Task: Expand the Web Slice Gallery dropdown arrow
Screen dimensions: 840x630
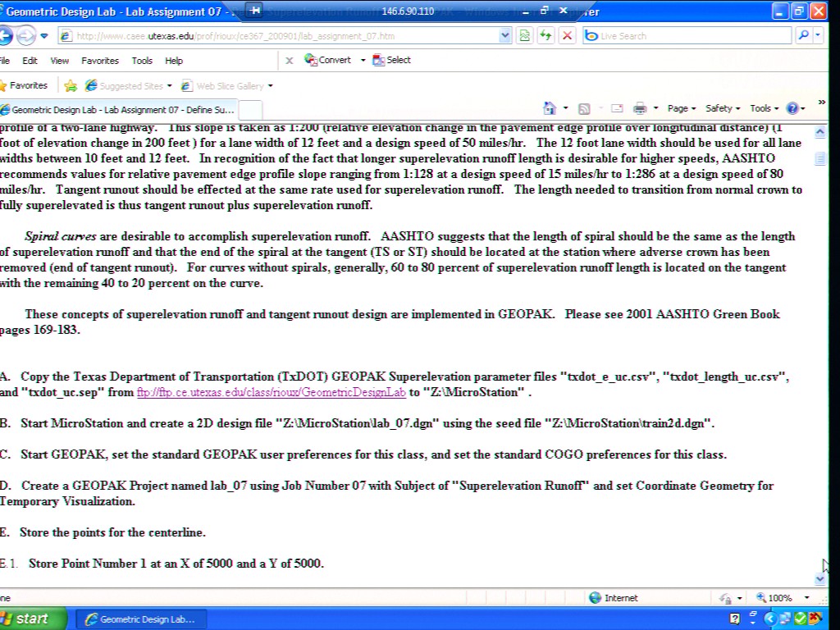Action: coord(270,85)
